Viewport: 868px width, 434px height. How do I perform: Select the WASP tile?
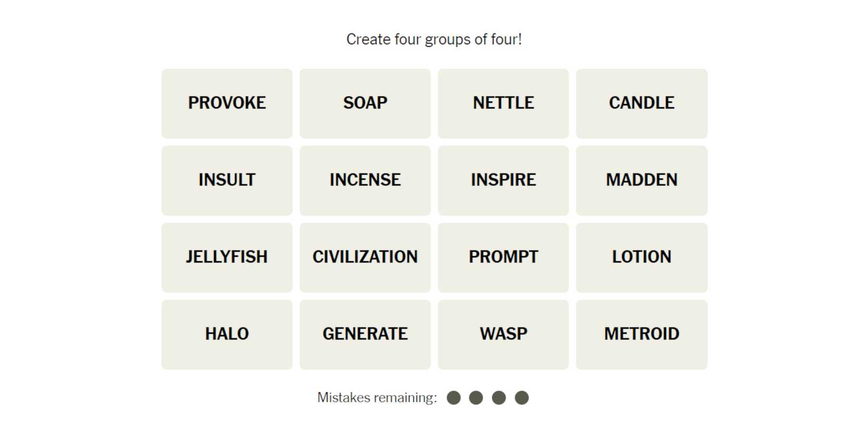pos(503,334)
